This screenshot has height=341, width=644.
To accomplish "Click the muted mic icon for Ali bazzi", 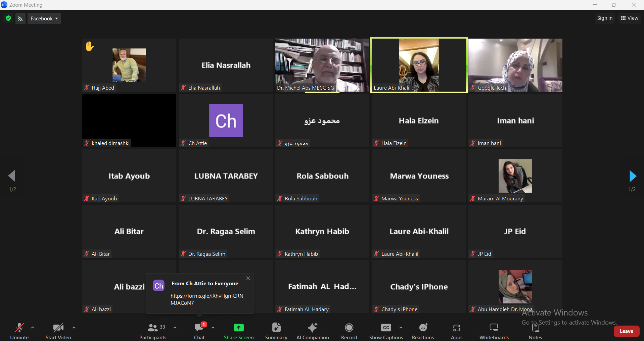I will (87, 309).
